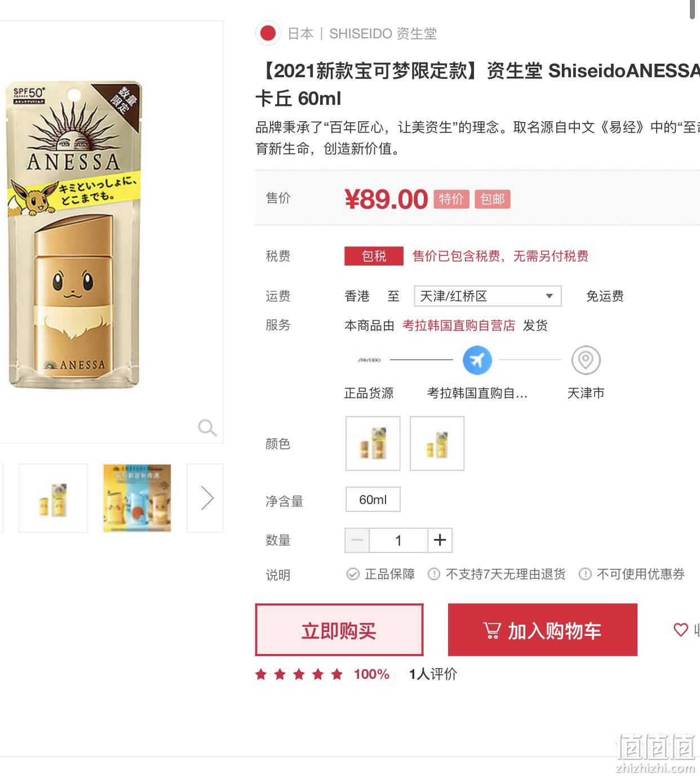
Task: Show next thumbnails with the right chevron
Action: (x=206, y=498)
